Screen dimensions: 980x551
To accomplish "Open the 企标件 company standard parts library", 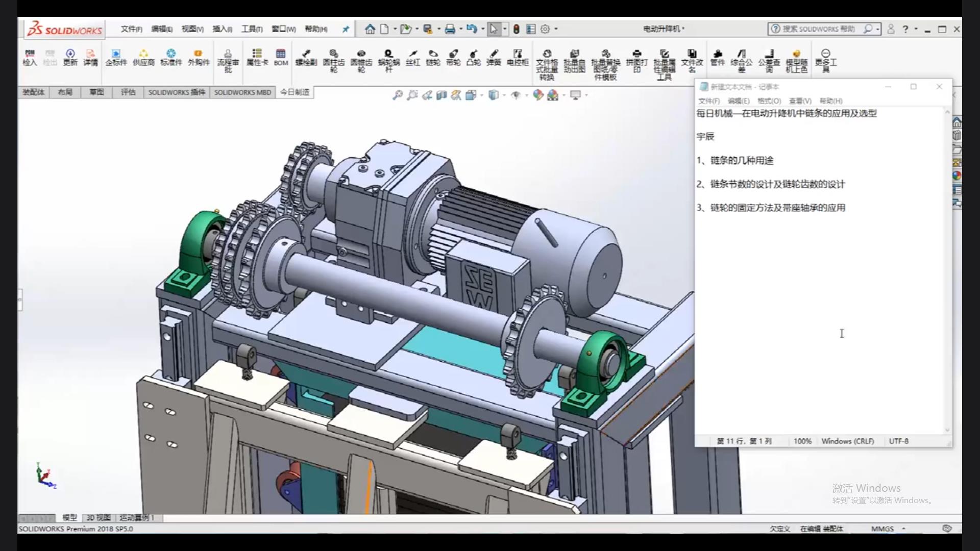I will (x=116, y=58).
